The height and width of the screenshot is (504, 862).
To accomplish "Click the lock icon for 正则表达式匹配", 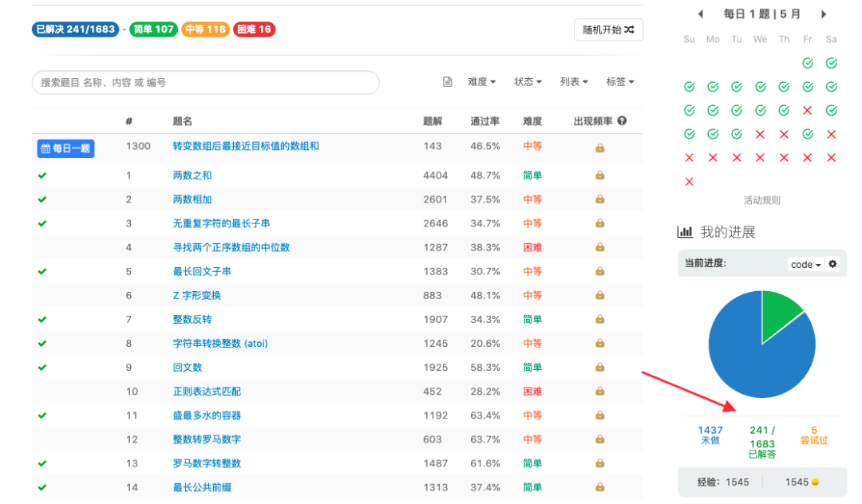I will pyautogui.click(x=599, y=392).
